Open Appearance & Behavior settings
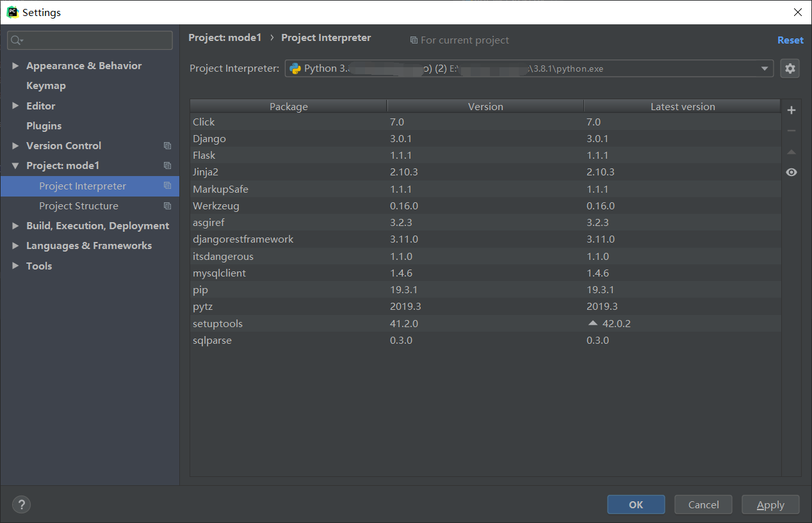 coord(84,66)
